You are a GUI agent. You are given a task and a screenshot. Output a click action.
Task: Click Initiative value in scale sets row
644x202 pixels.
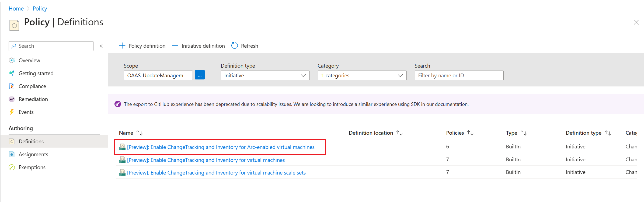pyautogui.click(x=576, y=172)
